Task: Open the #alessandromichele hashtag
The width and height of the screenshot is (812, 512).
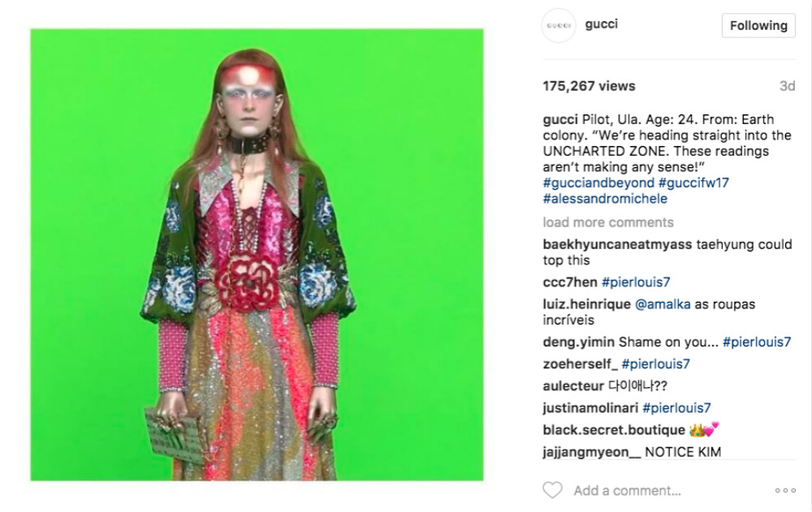Action: point(605,199)
